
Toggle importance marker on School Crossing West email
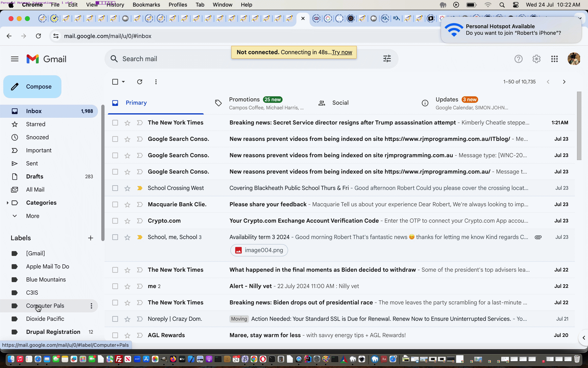point(139,188)
